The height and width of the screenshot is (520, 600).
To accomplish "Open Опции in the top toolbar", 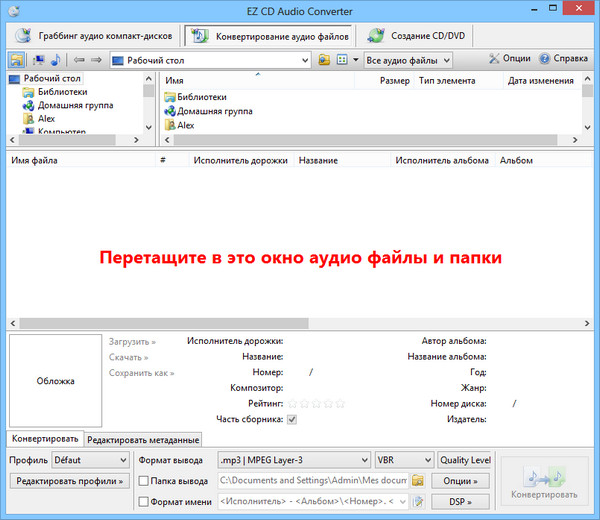I will (x=509, y=59).
